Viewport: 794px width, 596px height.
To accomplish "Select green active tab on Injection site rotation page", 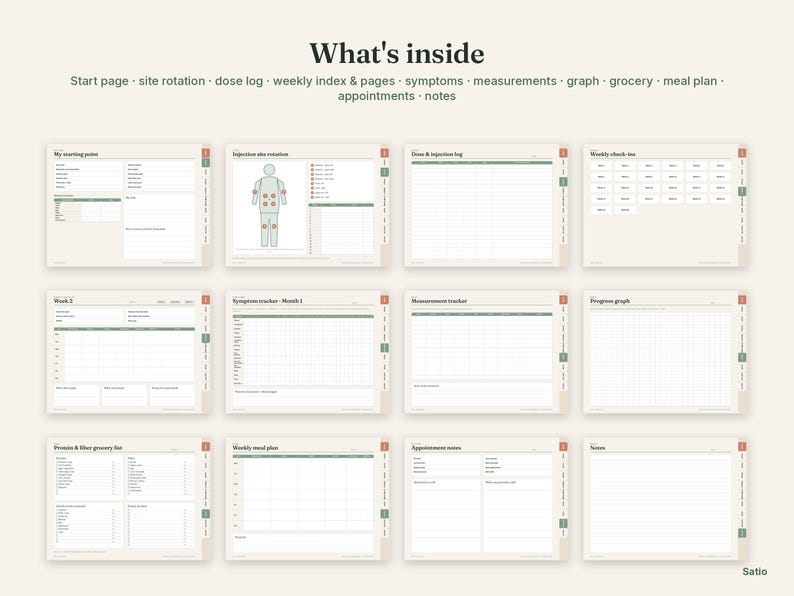I will tap(385, 172).
